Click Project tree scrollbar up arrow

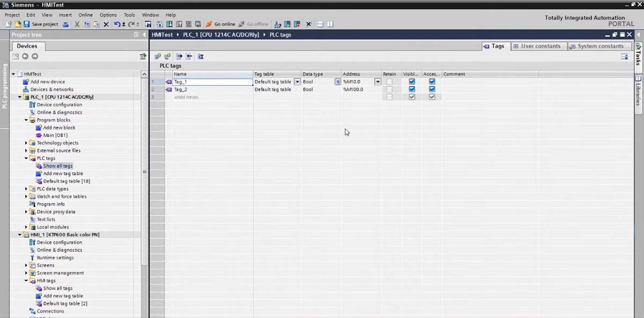[144, 74]
